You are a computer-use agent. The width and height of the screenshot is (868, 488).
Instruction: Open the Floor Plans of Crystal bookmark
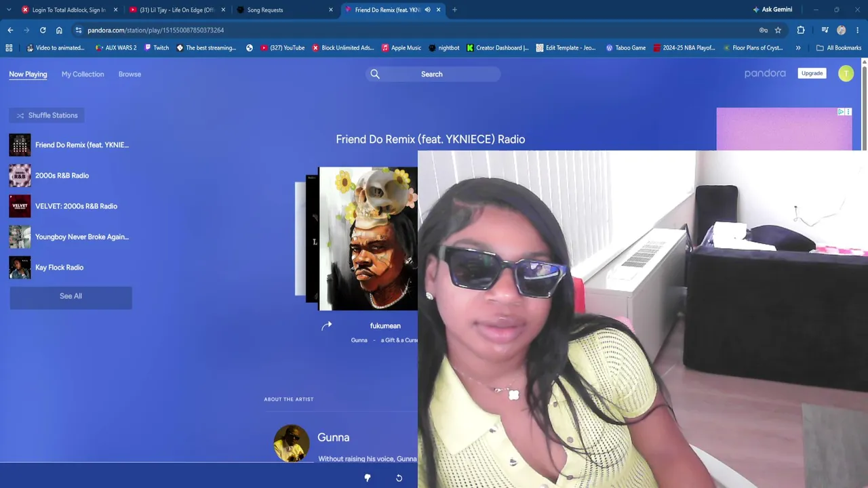753,47
